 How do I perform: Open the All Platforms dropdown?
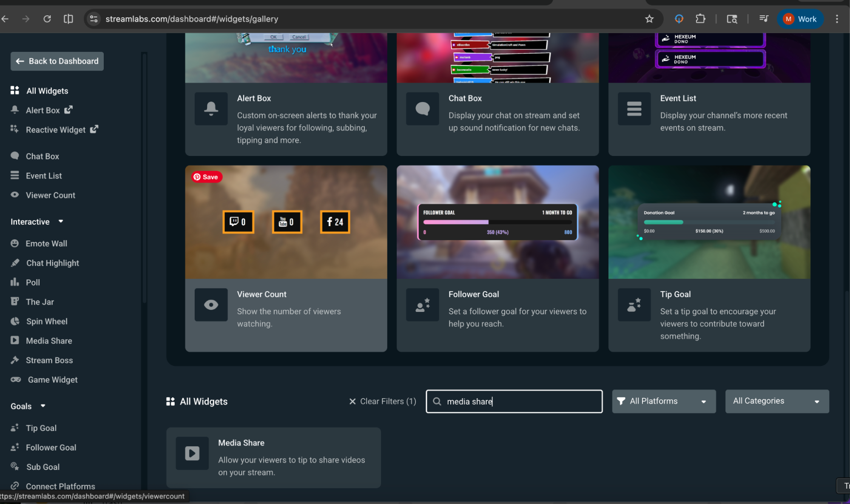pyautogui.click(x=663, y=401)
